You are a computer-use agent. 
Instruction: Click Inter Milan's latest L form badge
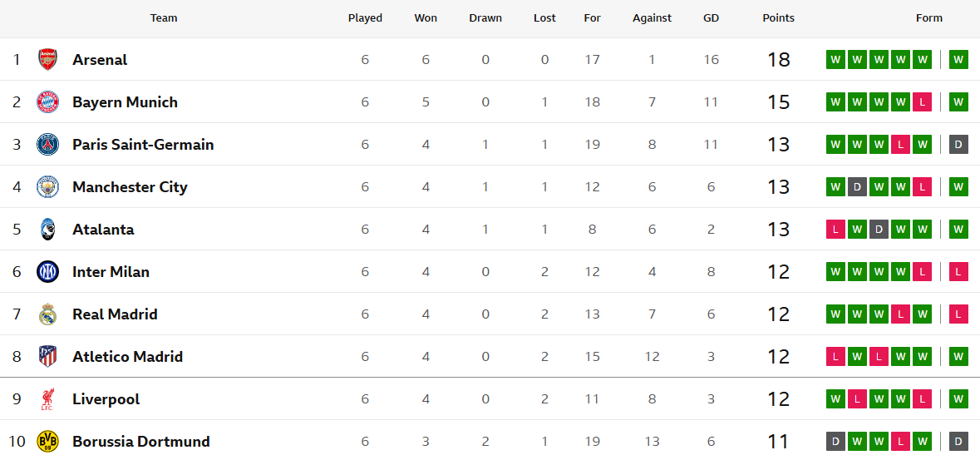[x=958, y=271]
